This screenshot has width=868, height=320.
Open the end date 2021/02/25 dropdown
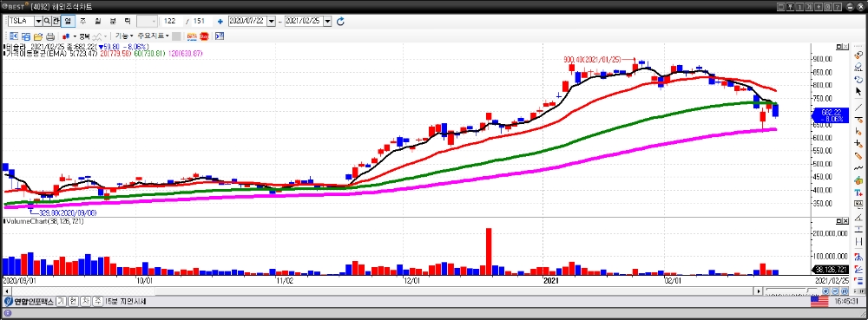[328, 21]
